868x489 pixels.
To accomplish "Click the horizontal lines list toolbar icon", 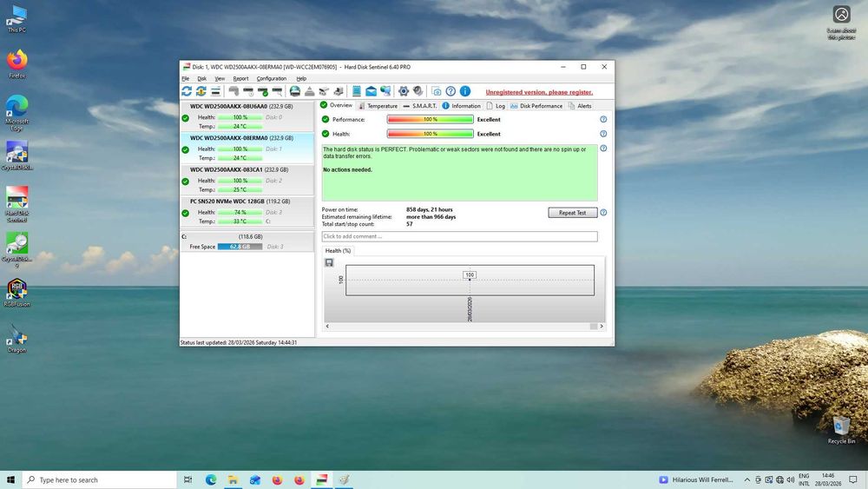I will (215, 91).
